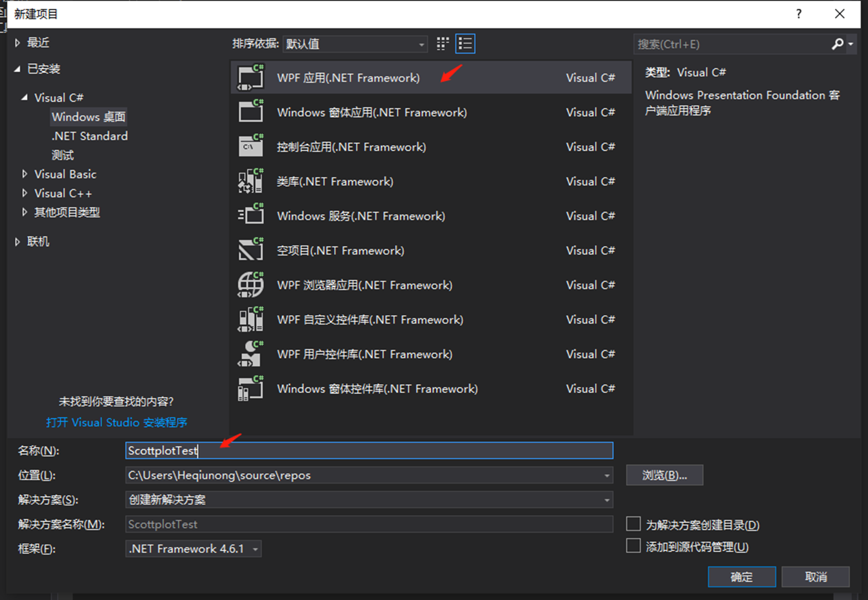Screen dimensions: 868x600
Task: Open the search options dropdown arrow
Action: (851, 44)
